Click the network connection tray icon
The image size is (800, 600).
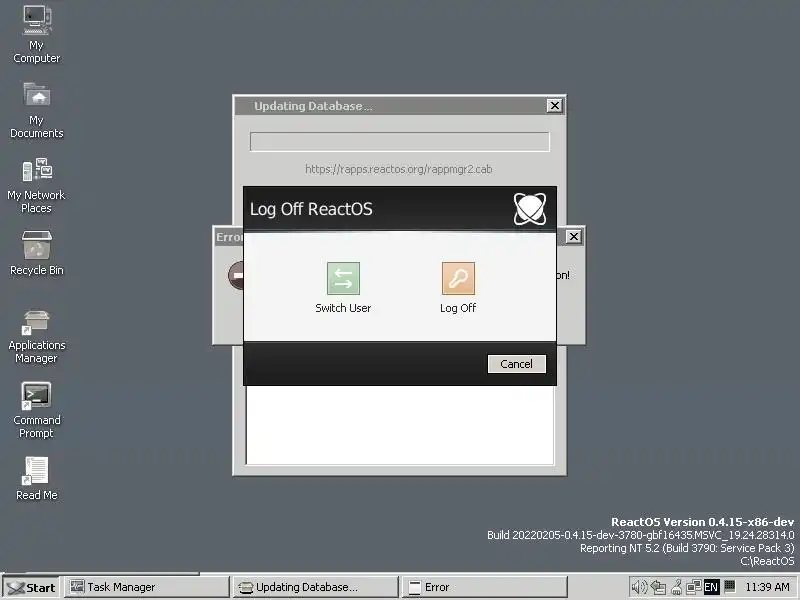click(x=694, y=587)
